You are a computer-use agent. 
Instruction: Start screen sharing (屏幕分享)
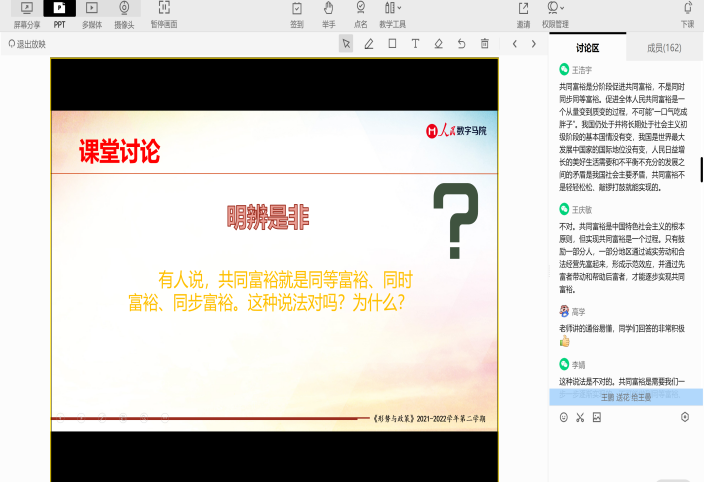[x=27, y=13]
